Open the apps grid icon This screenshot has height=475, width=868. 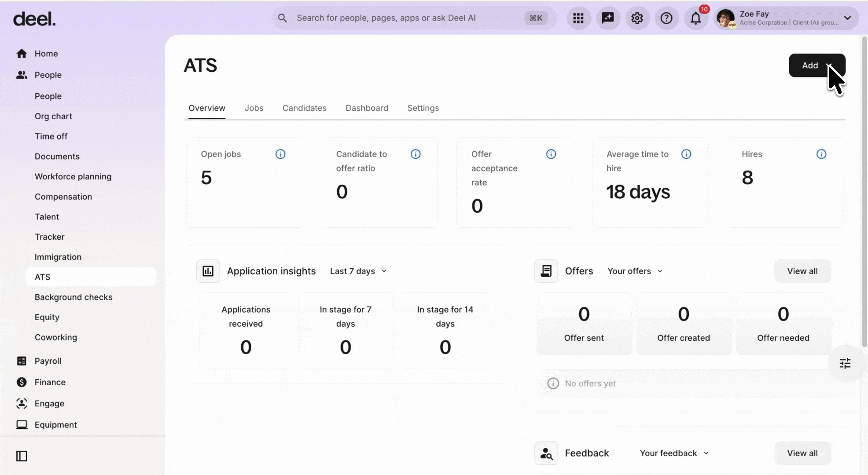(578, 18)
